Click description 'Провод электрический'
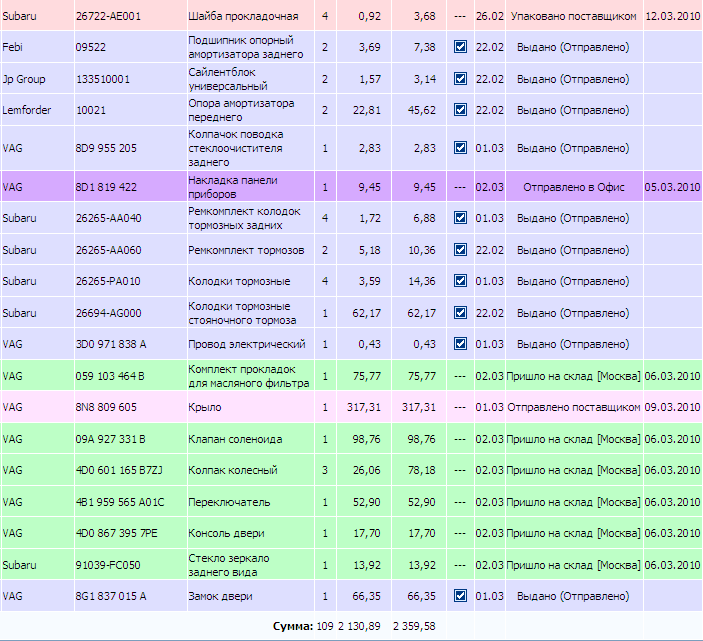The width and height of the screenshot is (703, 641). pos(247,344)
